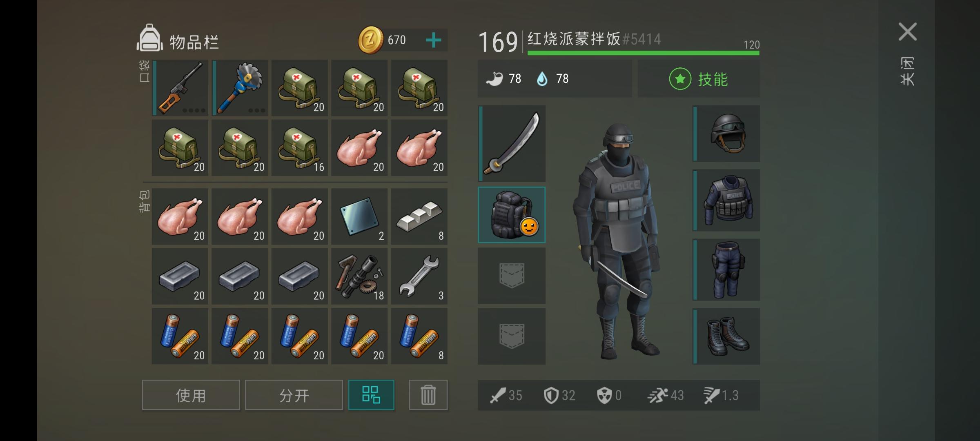Click the 分开 (Split) button

[x=294, y=395]
